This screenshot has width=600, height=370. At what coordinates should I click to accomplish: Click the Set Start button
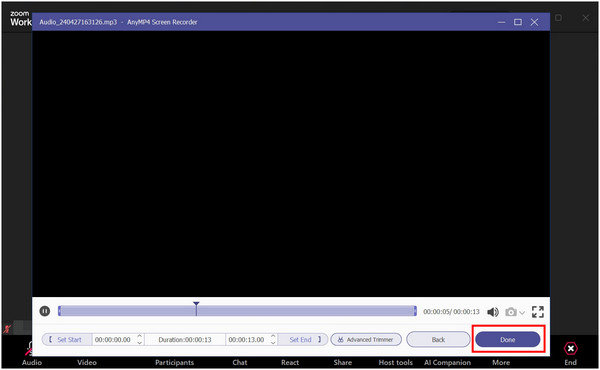tap(67, 339)
